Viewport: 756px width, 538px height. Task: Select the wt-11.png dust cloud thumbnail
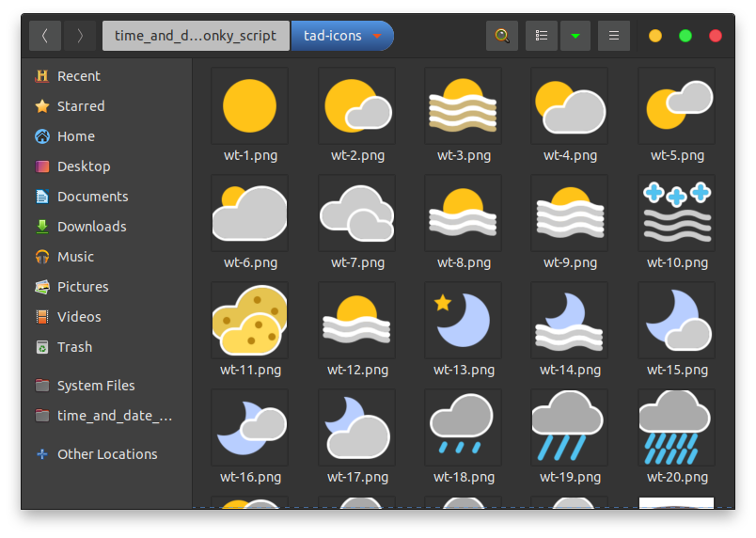click(250, 321)
